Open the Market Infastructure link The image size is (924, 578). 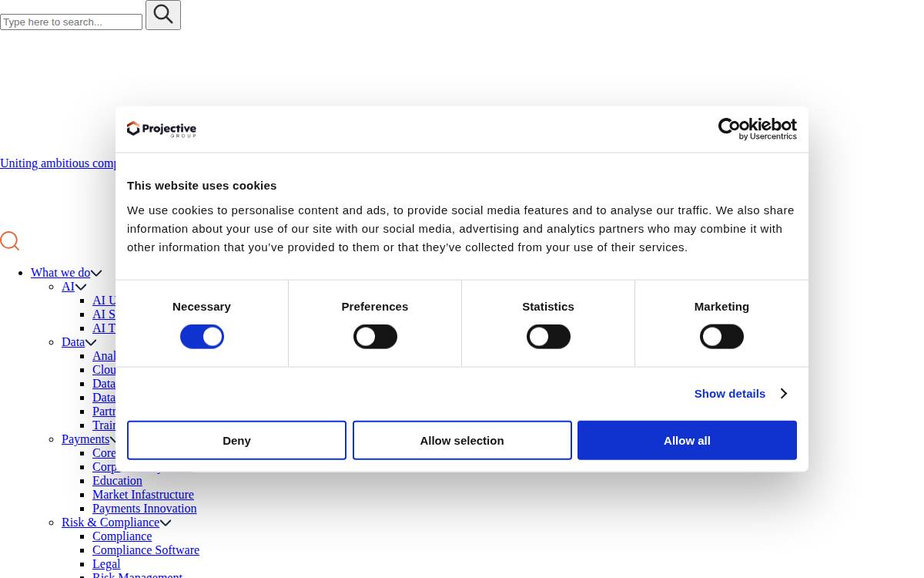tap(143, 495)
